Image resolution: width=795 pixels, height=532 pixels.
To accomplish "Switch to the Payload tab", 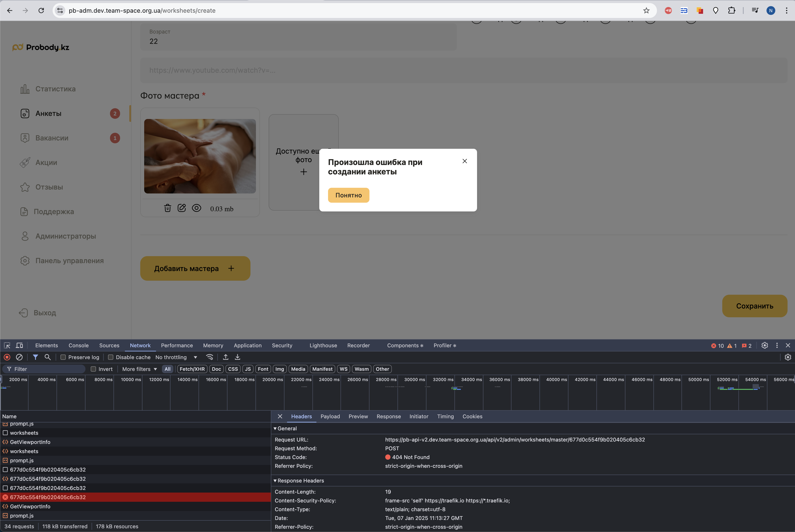I will [x=330, y=416].
